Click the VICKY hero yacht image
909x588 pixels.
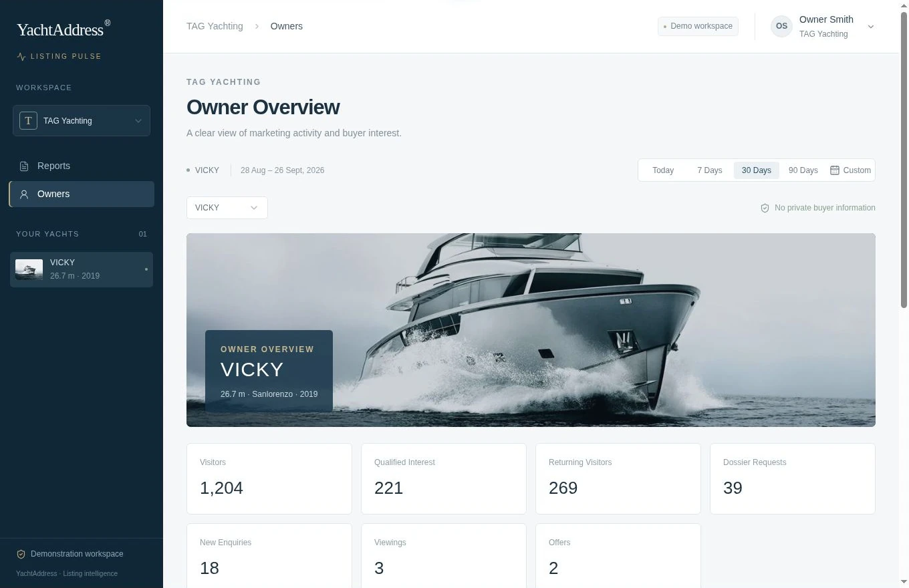[x=531, y=330]
